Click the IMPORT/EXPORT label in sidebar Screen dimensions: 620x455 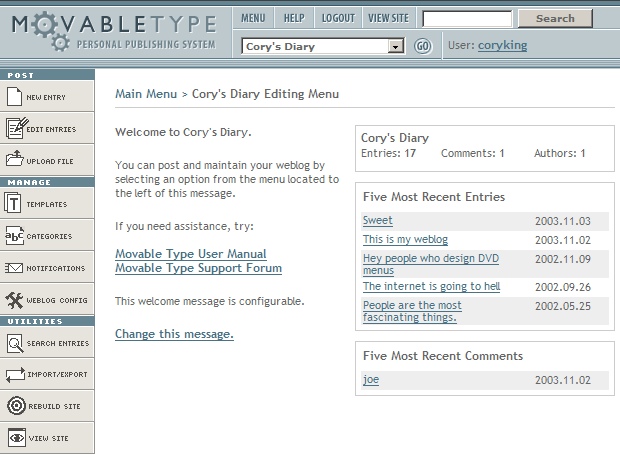point(57,374)
